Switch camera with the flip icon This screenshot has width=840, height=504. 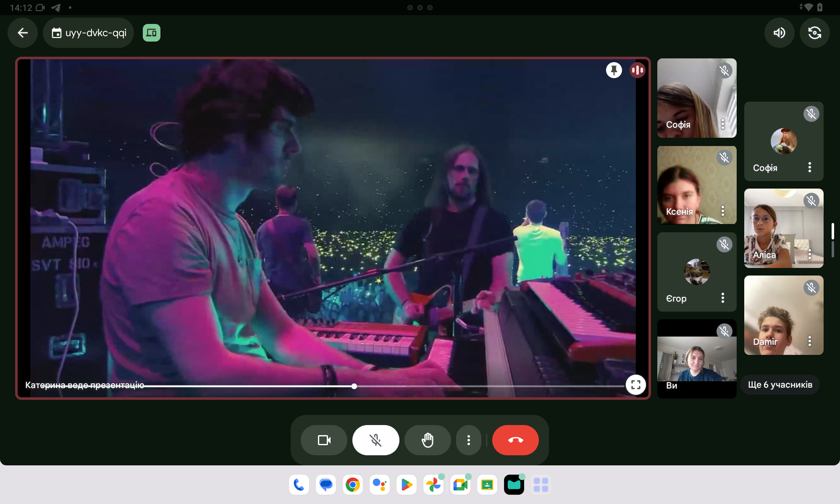814,33
